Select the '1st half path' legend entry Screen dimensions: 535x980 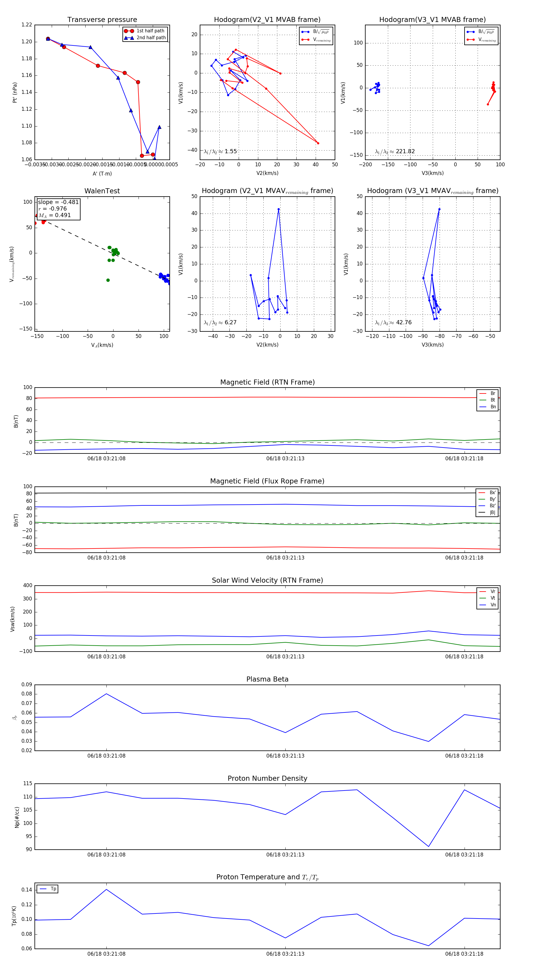(145, 31)
